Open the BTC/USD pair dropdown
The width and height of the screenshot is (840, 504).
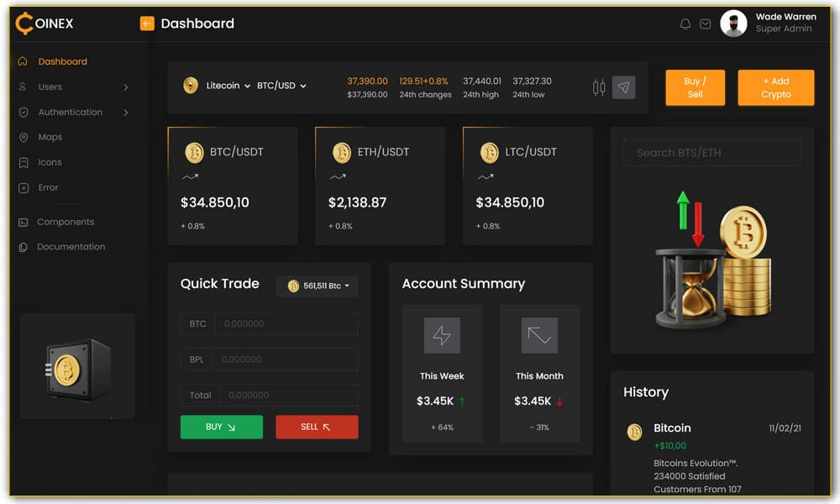coord(281,86)
